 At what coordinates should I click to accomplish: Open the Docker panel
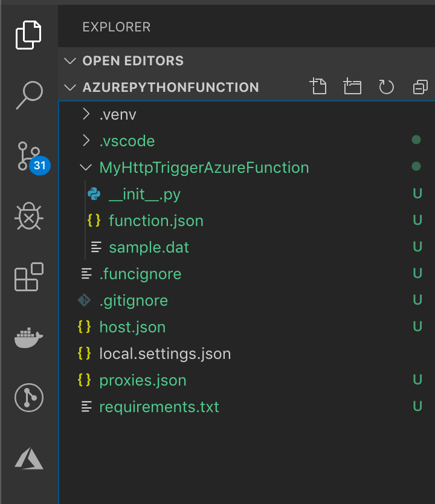pos(28,338)
